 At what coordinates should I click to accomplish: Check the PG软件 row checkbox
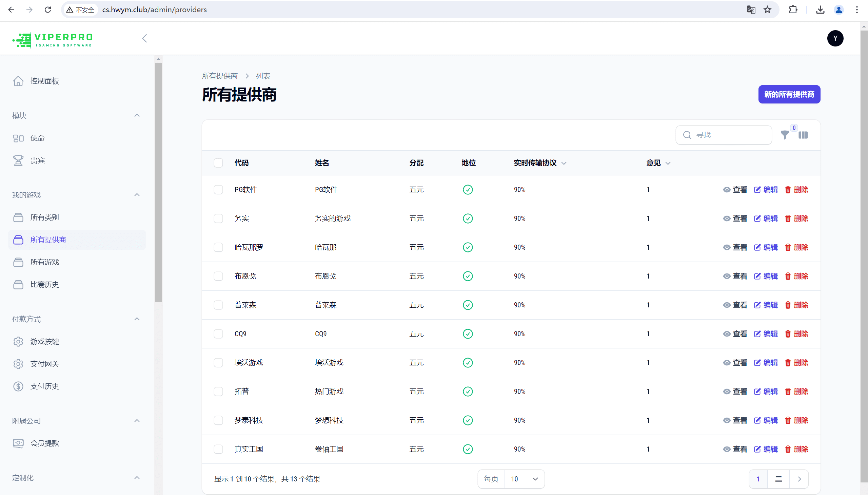tap(218, 190)
